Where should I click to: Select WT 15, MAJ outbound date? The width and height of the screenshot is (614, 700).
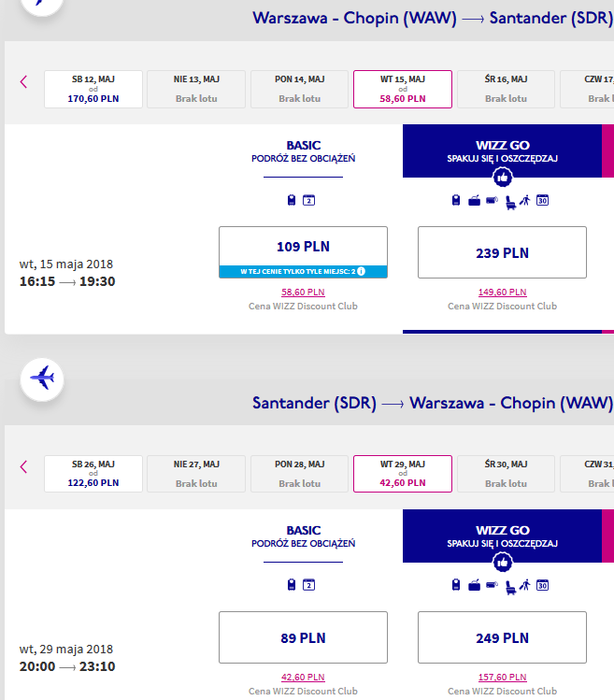(403, 89)
